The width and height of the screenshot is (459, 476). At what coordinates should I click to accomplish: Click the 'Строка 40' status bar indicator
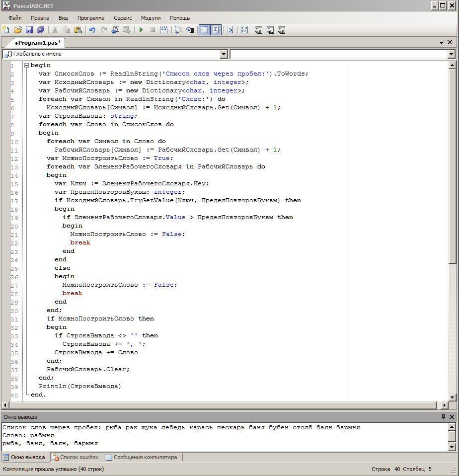(385, 469)
